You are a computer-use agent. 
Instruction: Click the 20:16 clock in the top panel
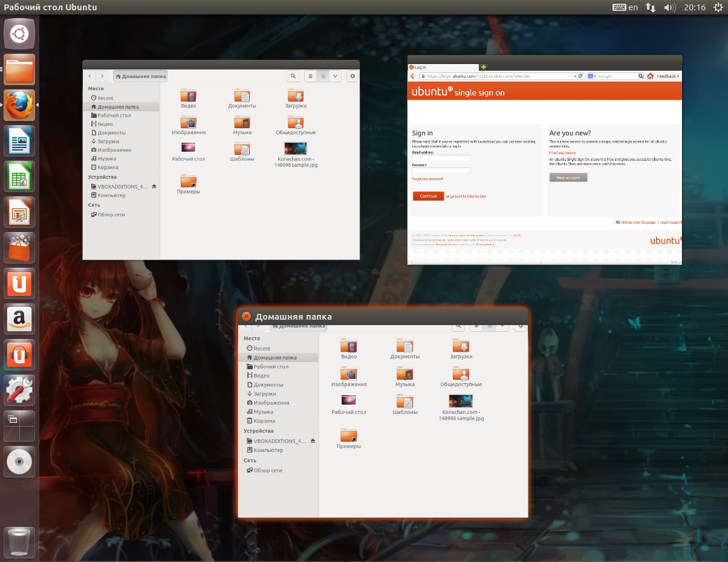[695, 7]
